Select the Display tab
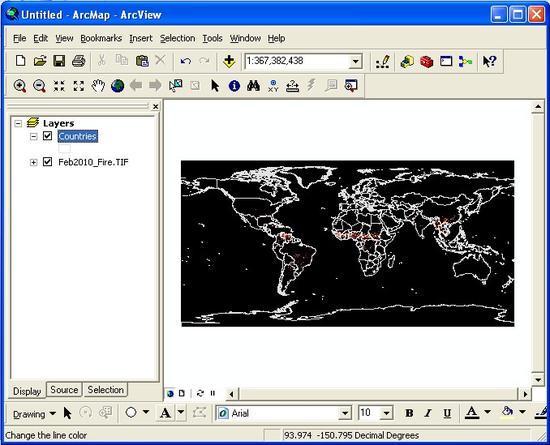 pos(27,391)
